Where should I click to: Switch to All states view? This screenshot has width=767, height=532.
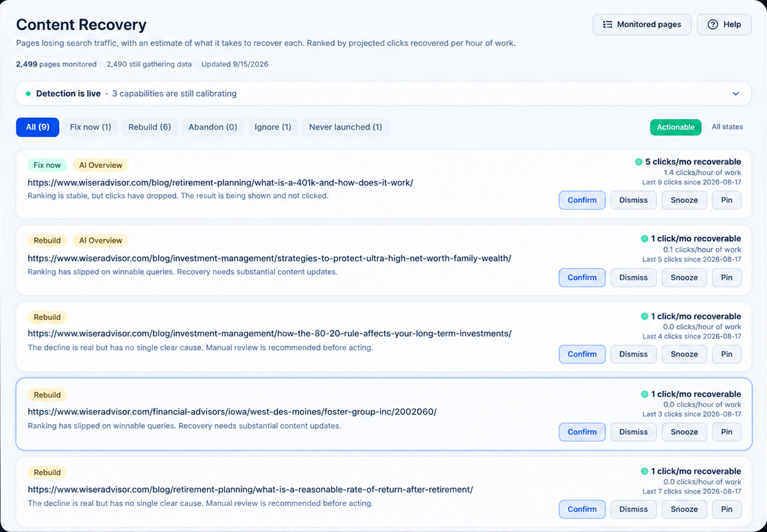(x=727, y=127)
